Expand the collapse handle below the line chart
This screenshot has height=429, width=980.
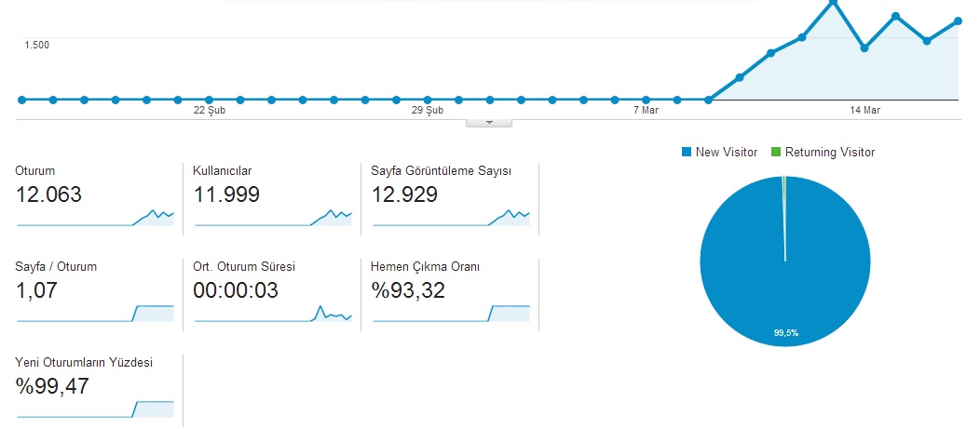(x=489, y=123)
